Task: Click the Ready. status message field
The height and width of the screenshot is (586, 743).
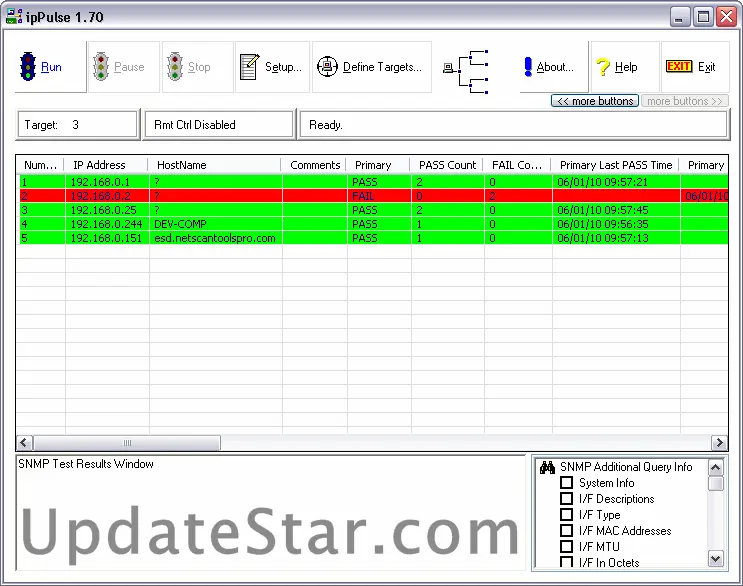Action: [513, 125]
